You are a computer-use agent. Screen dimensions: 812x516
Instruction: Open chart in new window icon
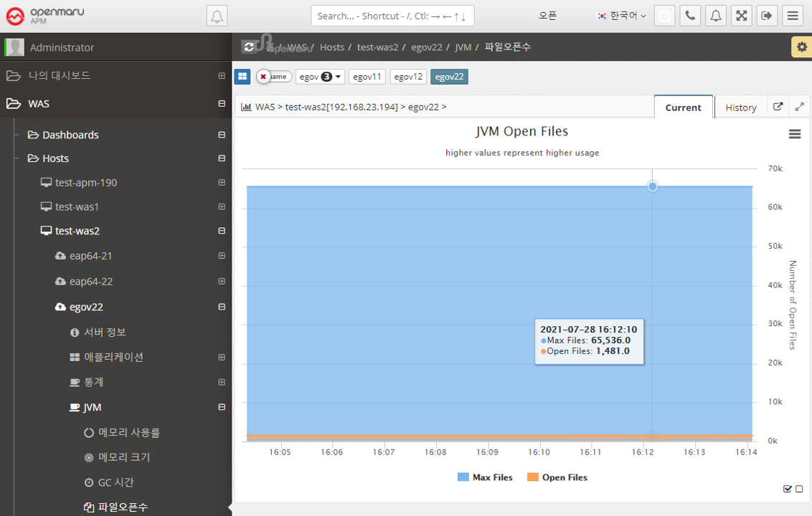(778, 107)
